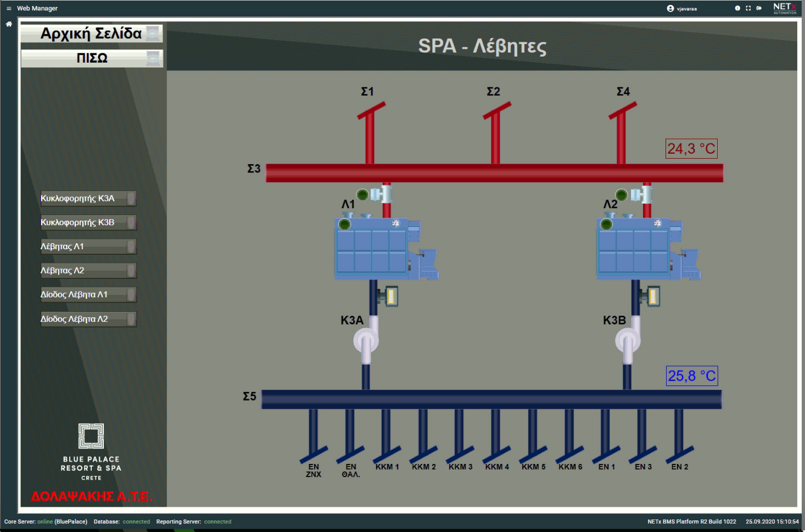Click the Blue Palace Resort & Spa logo
The width and height of the screenshot is (805, 532).
coord(91,452)
